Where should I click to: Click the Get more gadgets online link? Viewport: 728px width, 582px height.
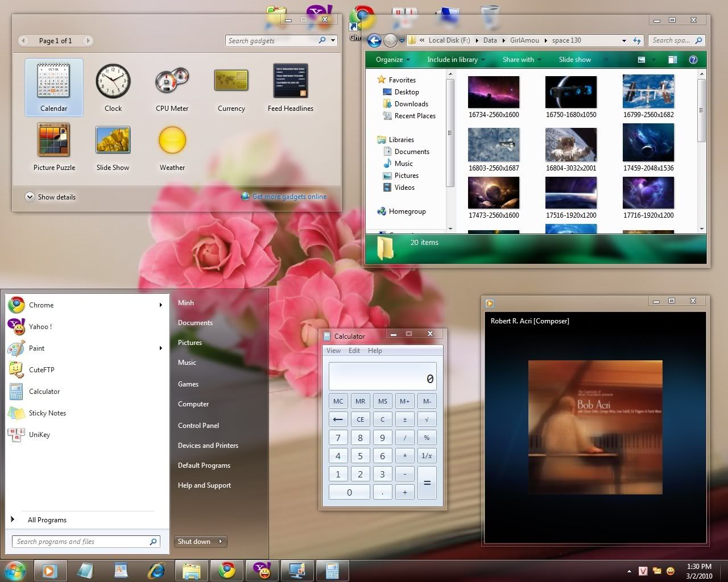click(x=289, y=197)
